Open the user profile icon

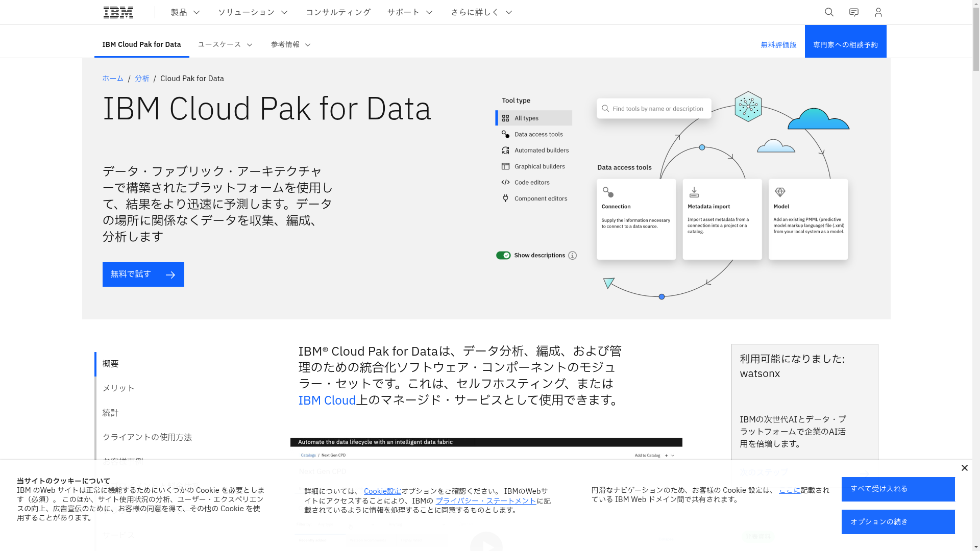click(x=878, y=12)
